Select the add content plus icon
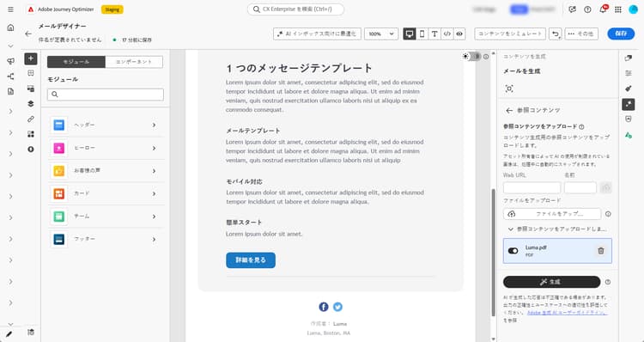The image size is (644, 342). click(31, 58)
